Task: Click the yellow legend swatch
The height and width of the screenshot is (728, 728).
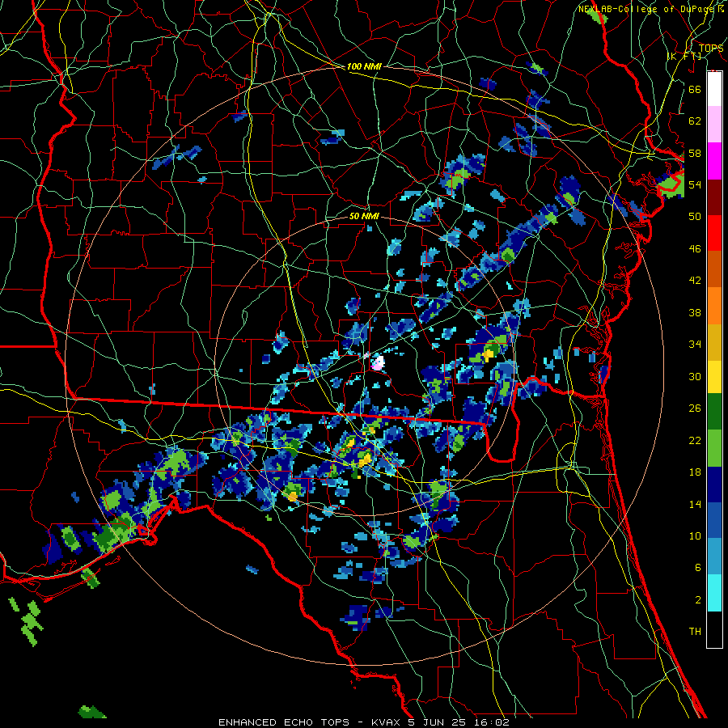Action: click(x=714, y=377)
